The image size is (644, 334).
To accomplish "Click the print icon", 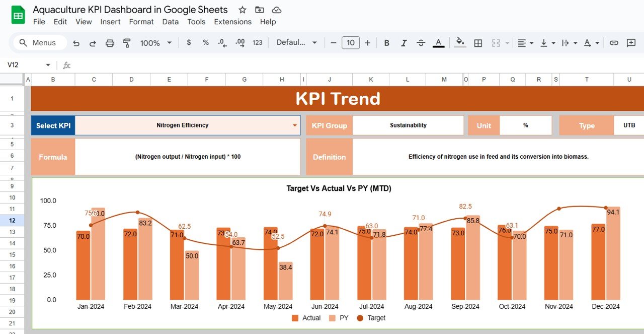I will (x=110, y=43).
